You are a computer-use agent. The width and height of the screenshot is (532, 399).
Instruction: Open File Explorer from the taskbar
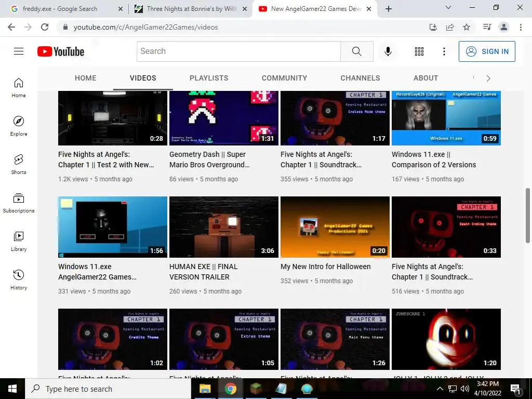[205, 389]
